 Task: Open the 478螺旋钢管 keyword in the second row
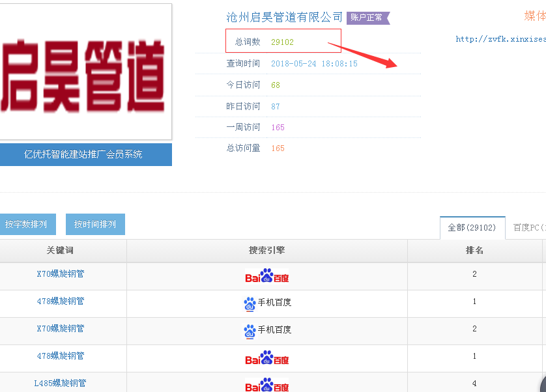tap(61, 301)
